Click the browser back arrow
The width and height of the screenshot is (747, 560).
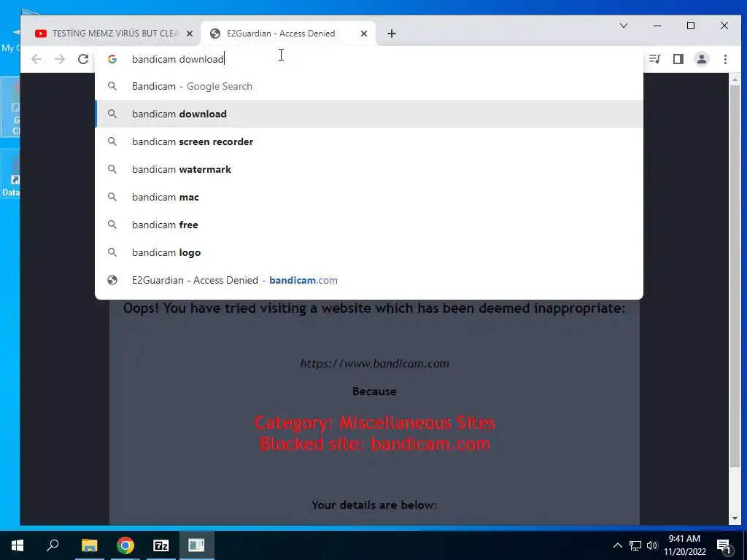(x=36, y=59)
